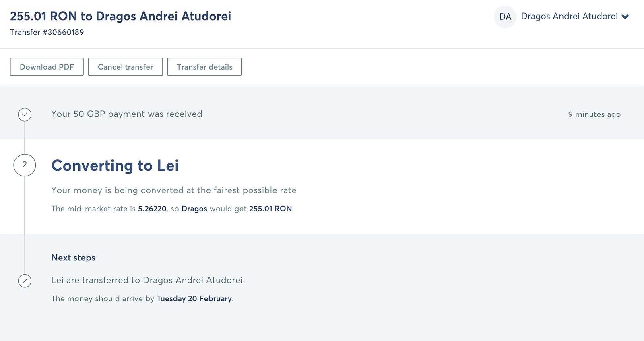Click the Tuesday 20 February arrival date
Screen dimensions: 644x341
click(x=194, y=298)
